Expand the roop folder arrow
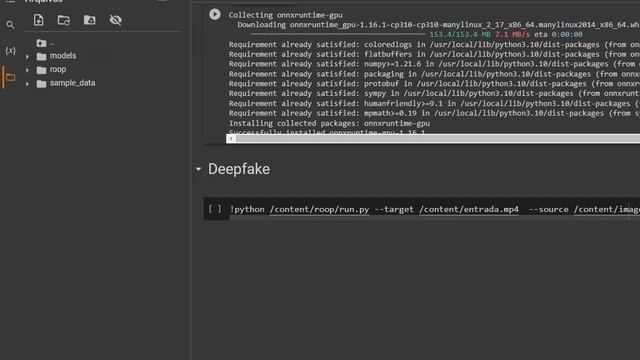Viewport: 640px width, 360px height. tap(27, 70)
